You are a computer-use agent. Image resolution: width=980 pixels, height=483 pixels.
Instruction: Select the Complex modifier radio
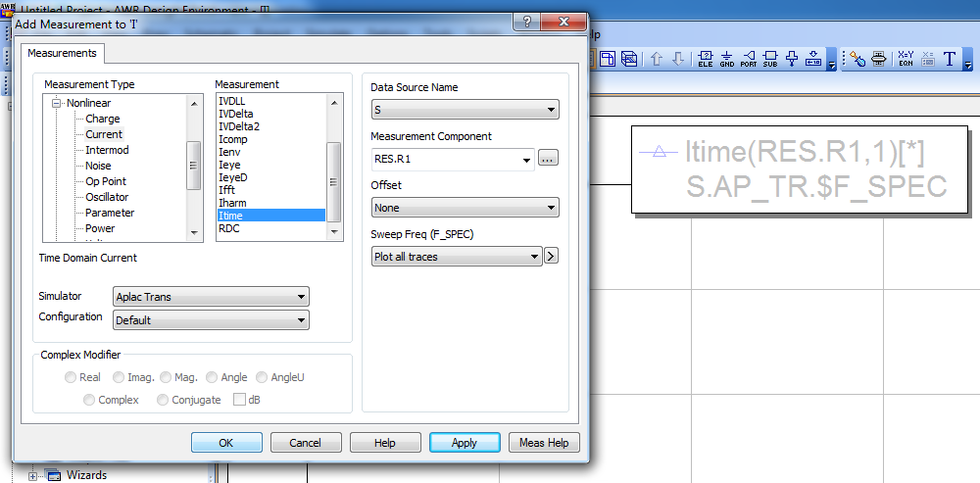pos(89,400)
